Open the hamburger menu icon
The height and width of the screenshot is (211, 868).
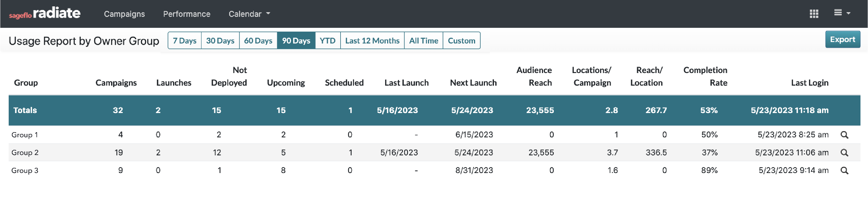841,13
